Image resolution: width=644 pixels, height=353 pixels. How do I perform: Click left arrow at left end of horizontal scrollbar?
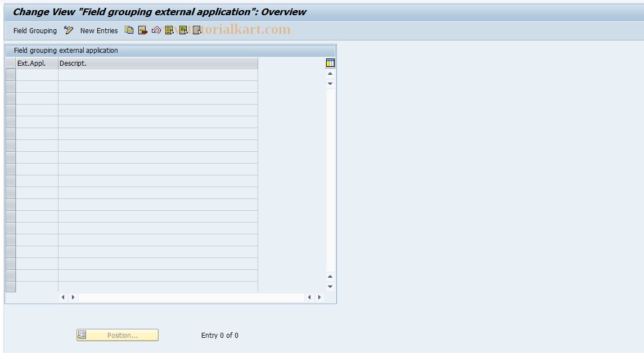[x=63, y=297]
